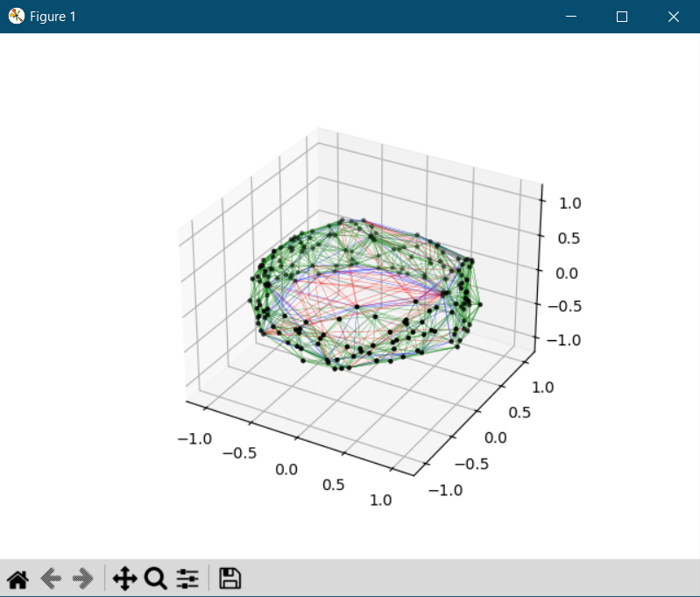Reset the plot to original Home view
Screen dimensions: 700x597
pos(18,579)
